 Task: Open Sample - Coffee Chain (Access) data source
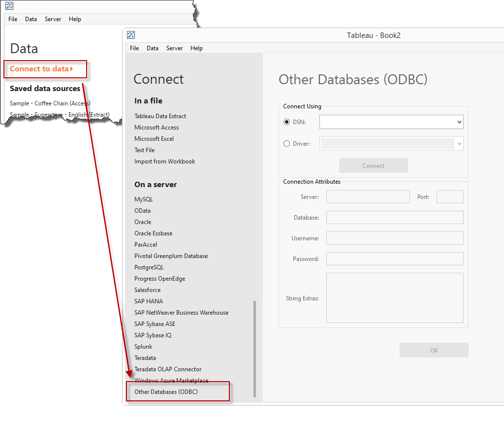point(50,103)
